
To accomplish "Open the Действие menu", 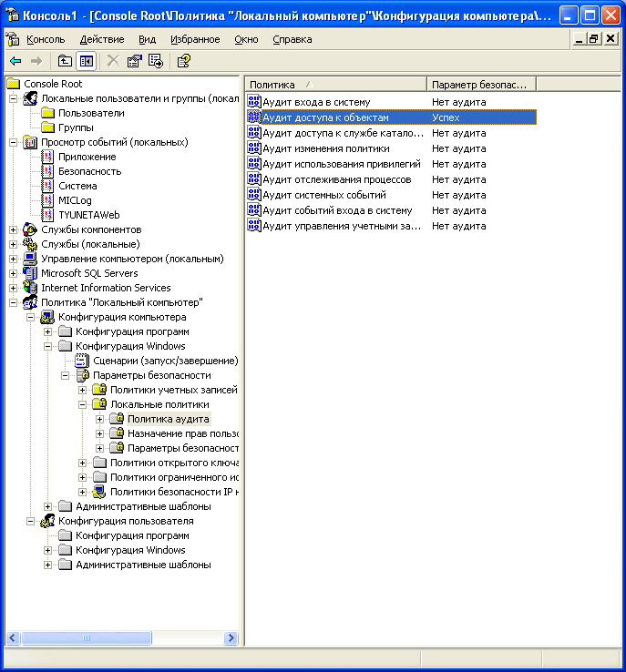I will click(101, 39).
